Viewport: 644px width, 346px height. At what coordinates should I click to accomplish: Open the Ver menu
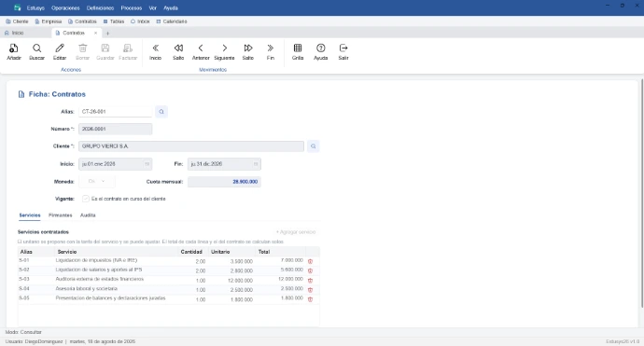152,7
